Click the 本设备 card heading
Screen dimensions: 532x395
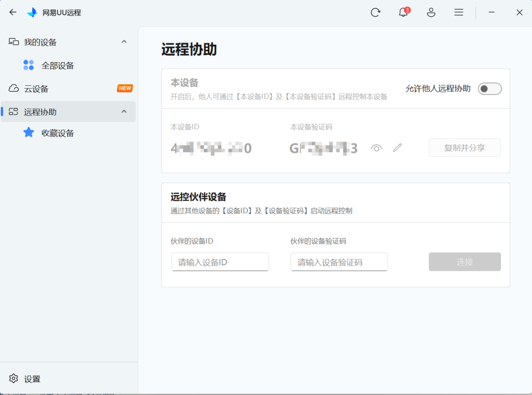coord(184,82)
